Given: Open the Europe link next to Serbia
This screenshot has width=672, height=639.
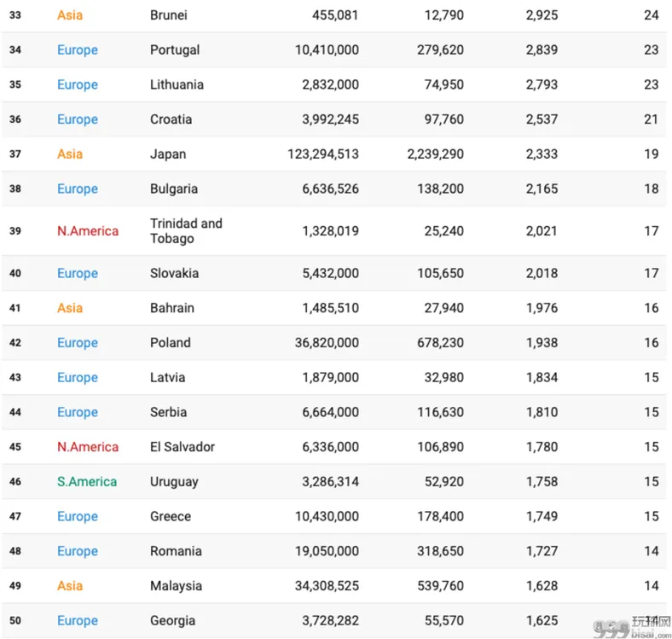Looking at the screenshot, I should tap(78, 412).
